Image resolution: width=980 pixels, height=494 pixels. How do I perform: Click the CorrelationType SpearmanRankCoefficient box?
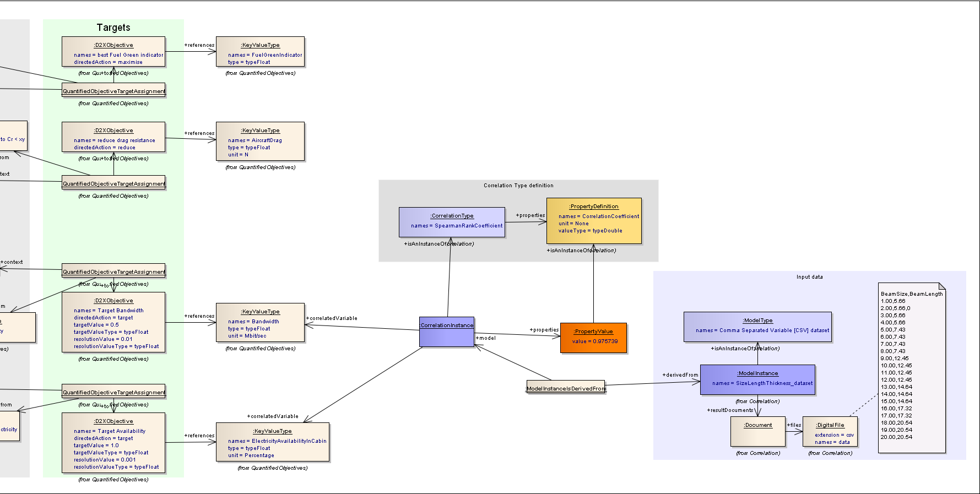point(452,222)
